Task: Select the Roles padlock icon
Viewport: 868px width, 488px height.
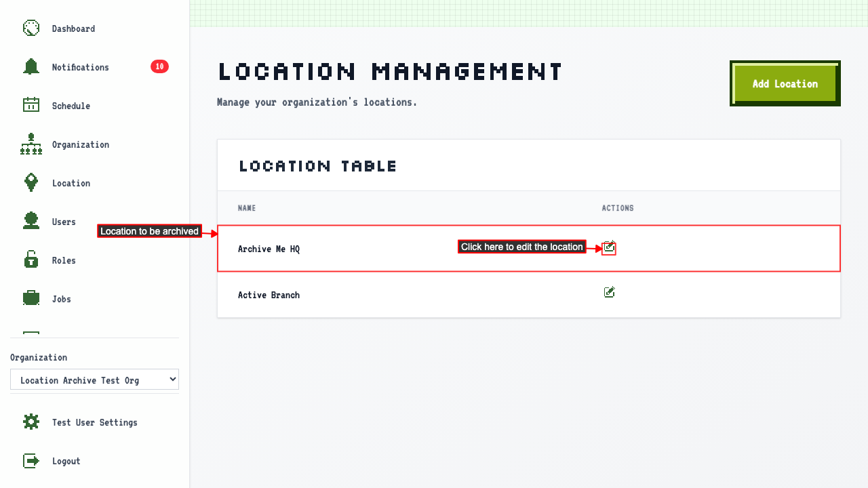Action: click(x=31, y=260)
